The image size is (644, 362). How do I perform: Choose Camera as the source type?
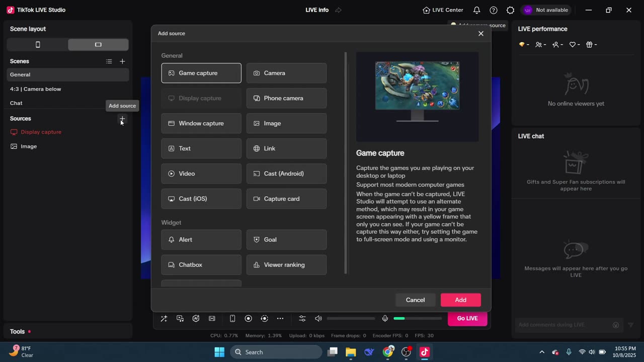click(x=286, y=73)
